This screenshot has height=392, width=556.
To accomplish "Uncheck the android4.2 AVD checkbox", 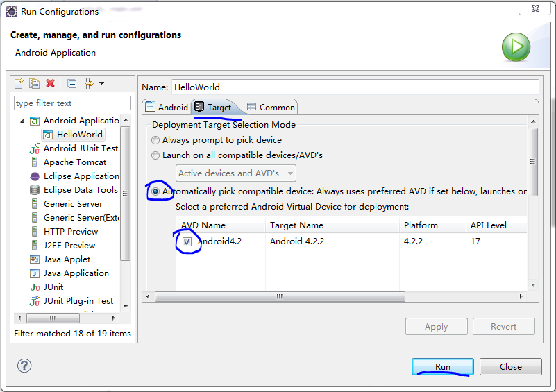I will coord(187,242).
